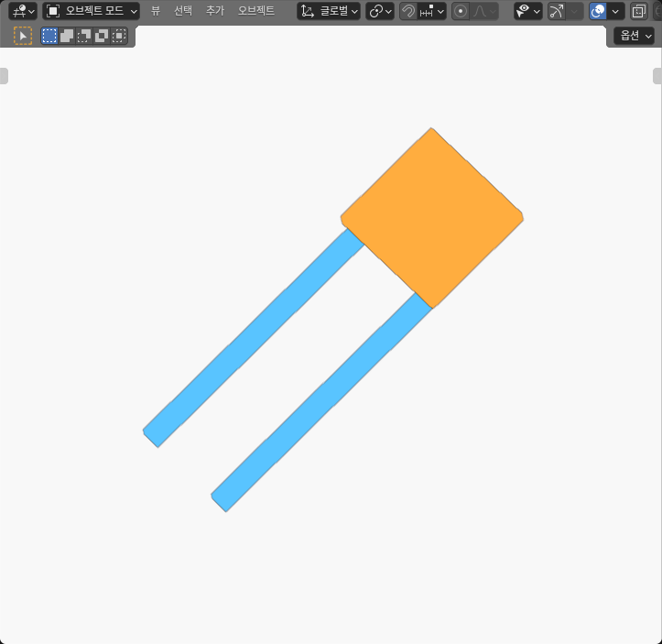The image size is (662, 644).
Task: Open the selectability and visibility popover
Action: 527,11
